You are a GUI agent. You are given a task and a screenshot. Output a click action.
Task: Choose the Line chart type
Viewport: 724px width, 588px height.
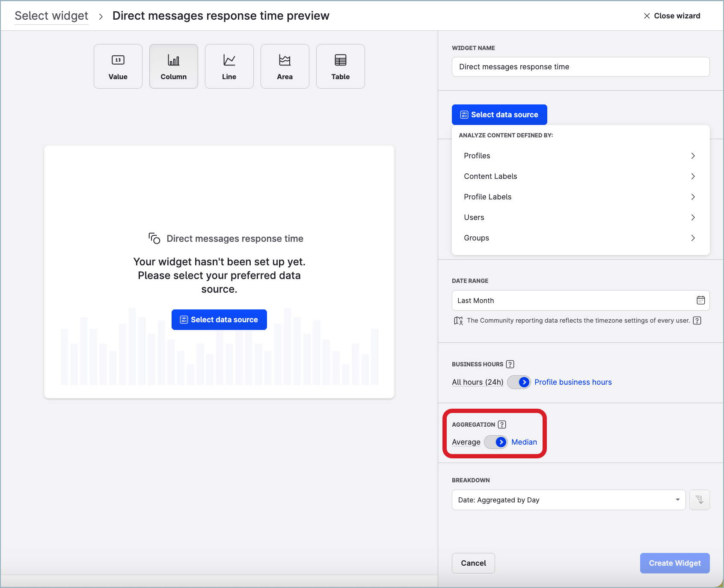(x=229, y=66)
